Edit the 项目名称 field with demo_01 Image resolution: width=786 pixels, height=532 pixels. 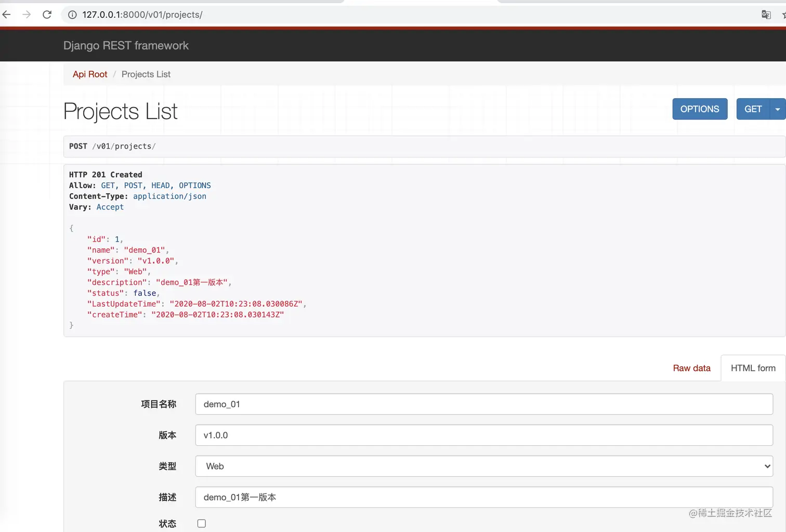tap(484, 404)
